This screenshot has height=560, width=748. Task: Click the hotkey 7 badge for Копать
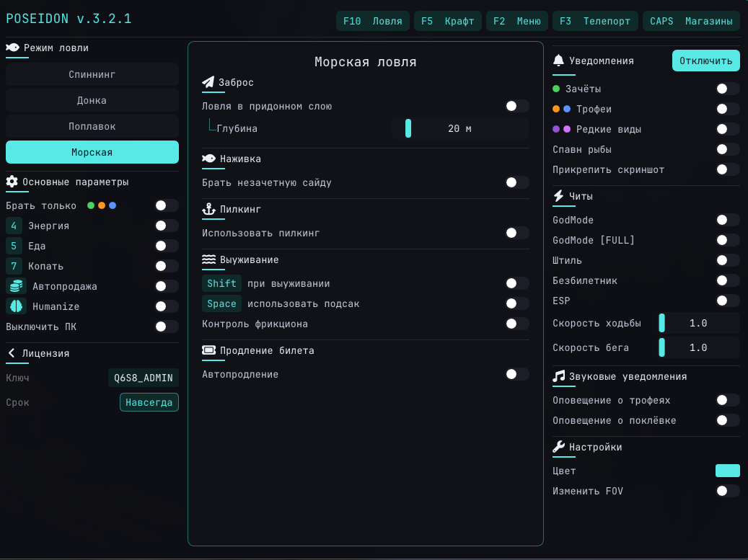click(14, 266)
